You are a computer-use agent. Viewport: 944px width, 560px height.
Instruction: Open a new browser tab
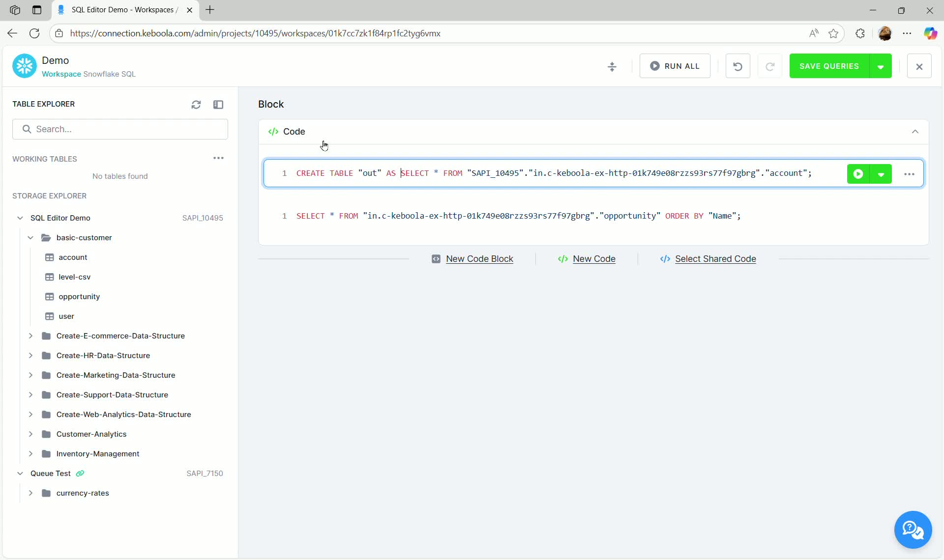click(210, 10)
